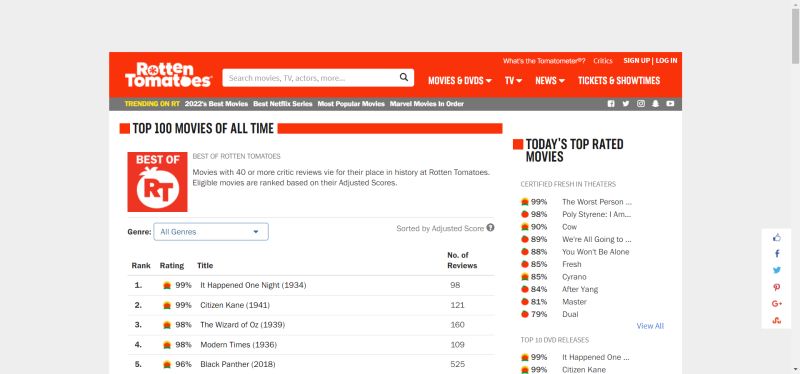
Task: Click the tomato icon next to Poly Styrene
Action: click(x=524, y=214)
